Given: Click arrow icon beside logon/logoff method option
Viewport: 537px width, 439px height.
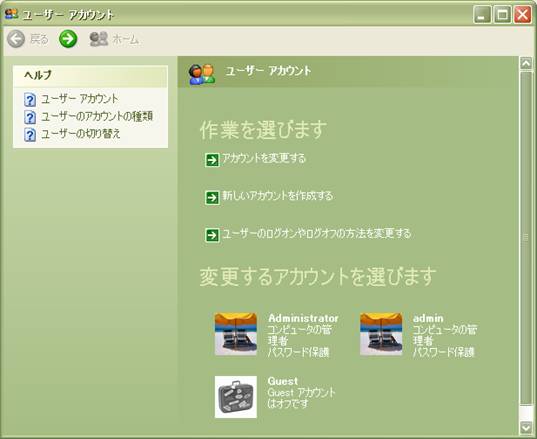Looking at the screenshot, I should (212, 235).
